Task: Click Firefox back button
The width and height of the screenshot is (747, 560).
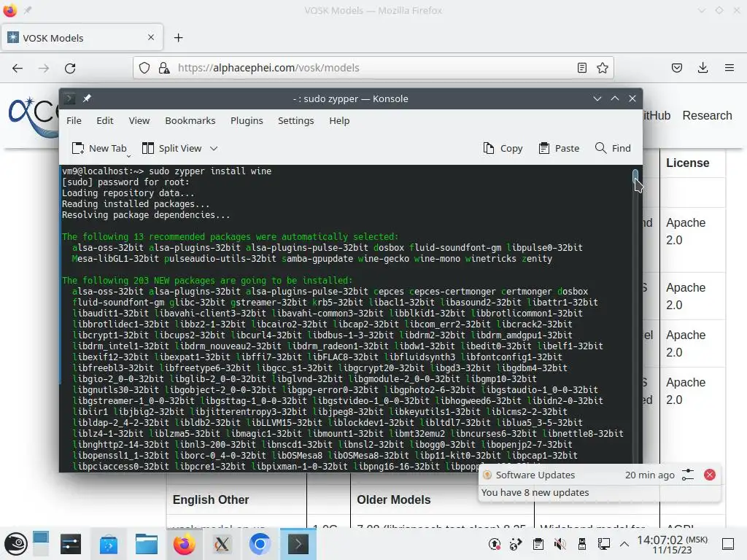Action: [x=18, y=68]
